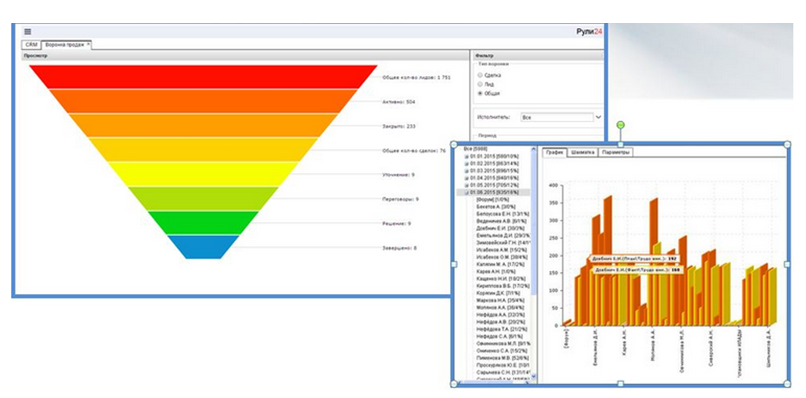Open the Исполнитель dropdown arrow
The height and width of the screenshot is (398, 806).
click(598, 117)
